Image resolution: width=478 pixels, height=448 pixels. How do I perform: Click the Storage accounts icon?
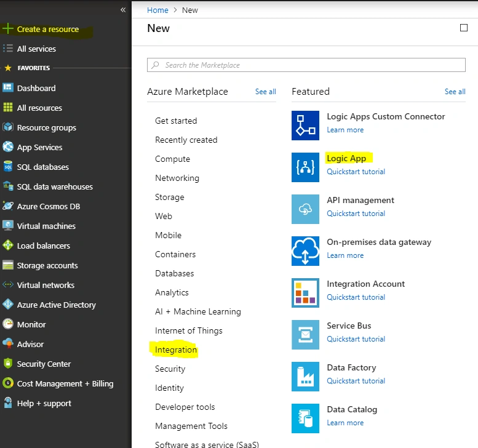coord(8,265)
